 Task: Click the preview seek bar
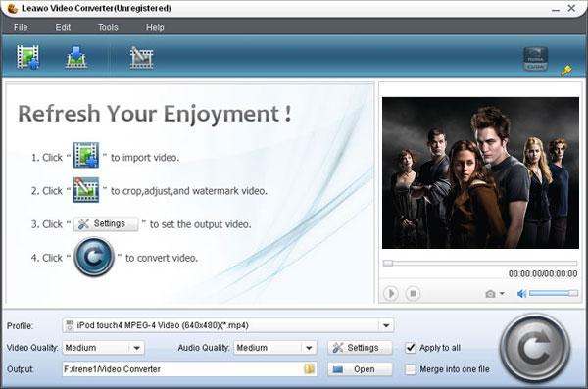point(480,264)
